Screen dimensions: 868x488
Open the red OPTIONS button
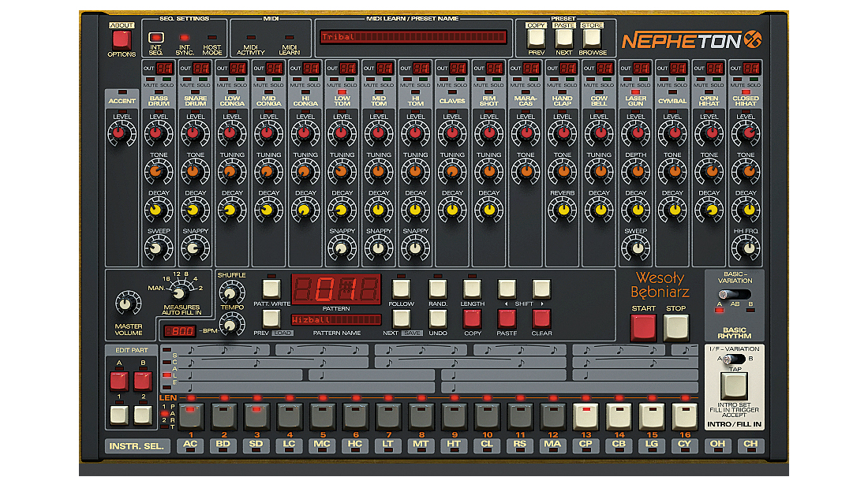click(x=122, y=40)
